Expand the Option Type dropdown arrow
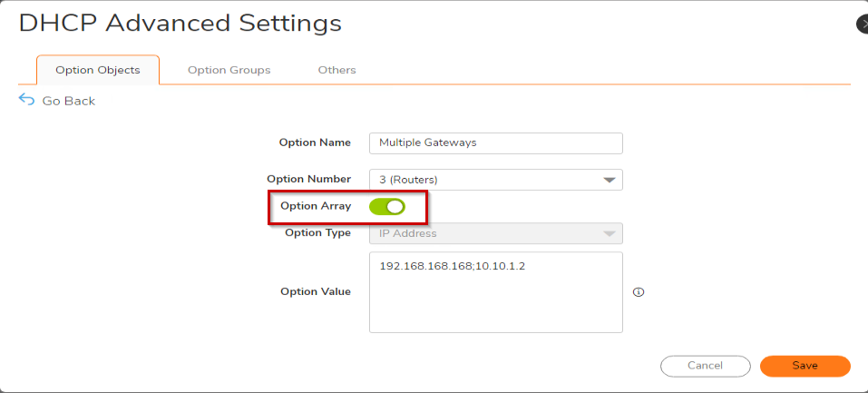Screen dimensions: 868x393 click(610, 234)
